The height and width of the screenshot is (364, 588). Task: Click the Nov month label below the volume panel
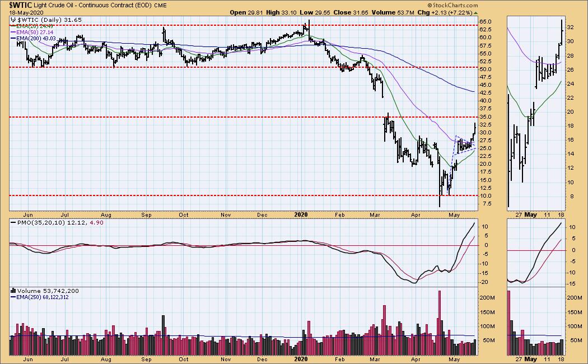pyautogui.click(x=225, y=360)
